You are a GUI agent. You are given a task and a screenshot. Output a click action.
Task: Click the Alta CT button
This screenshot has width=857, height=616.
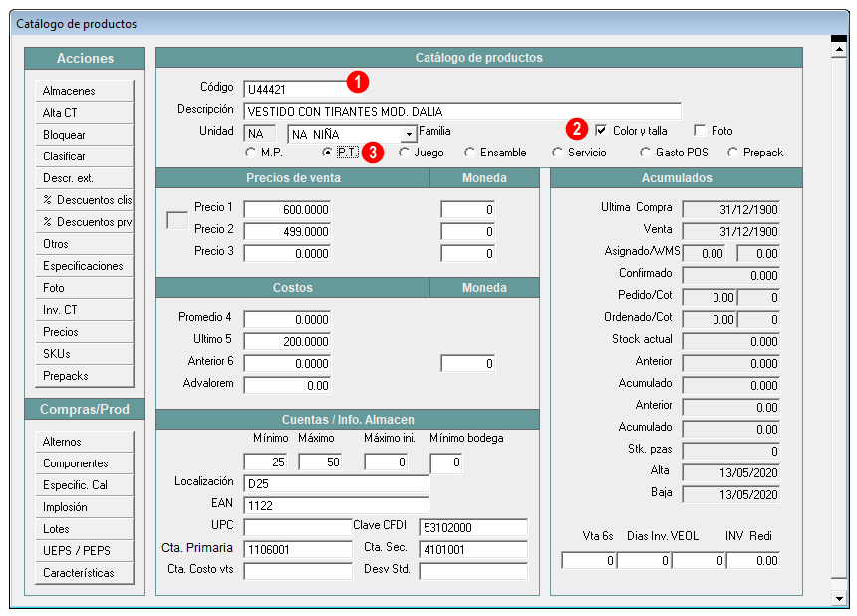pos(84,112)
